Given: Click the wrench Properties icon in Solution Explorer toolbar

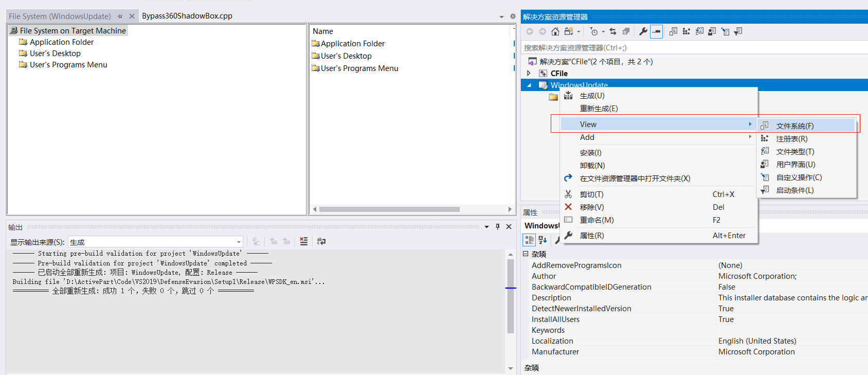Looking at the screenshot, I should click(643, 31).
